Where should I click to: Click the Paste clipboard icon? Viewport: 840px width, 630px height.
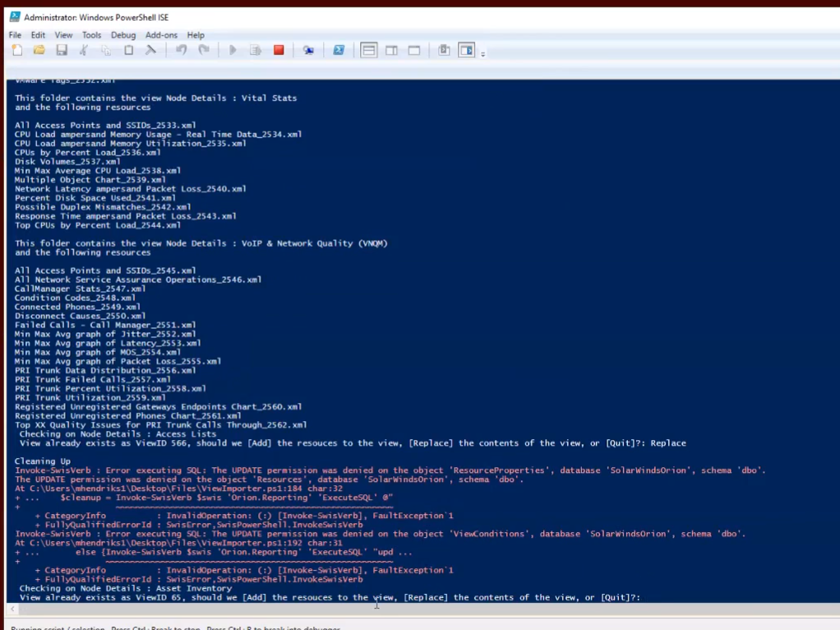click(x=128, y=50)
